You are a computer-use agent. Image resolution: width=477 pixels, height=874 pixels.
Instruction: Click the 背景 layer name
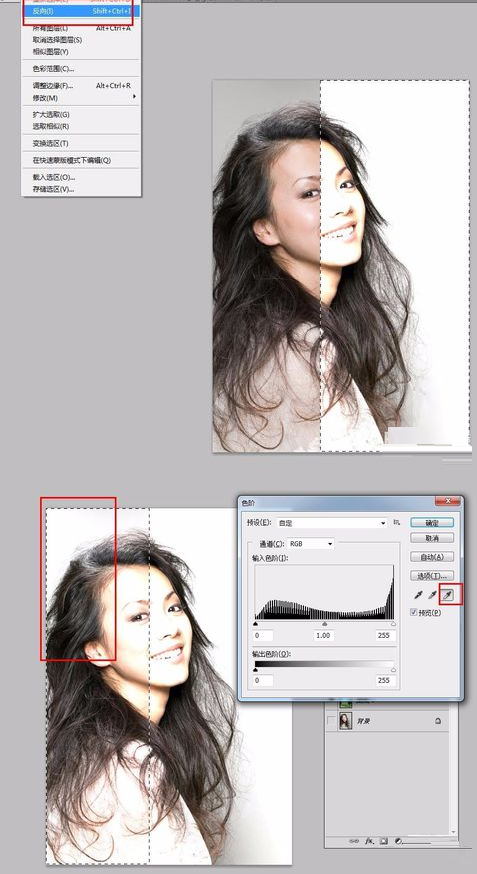coord(363,721)
